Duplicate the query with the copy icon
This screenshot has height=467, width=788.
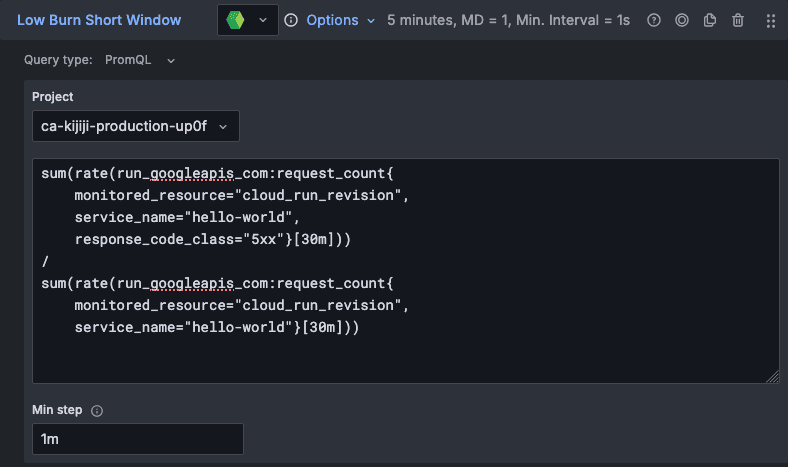coord(710,20)
